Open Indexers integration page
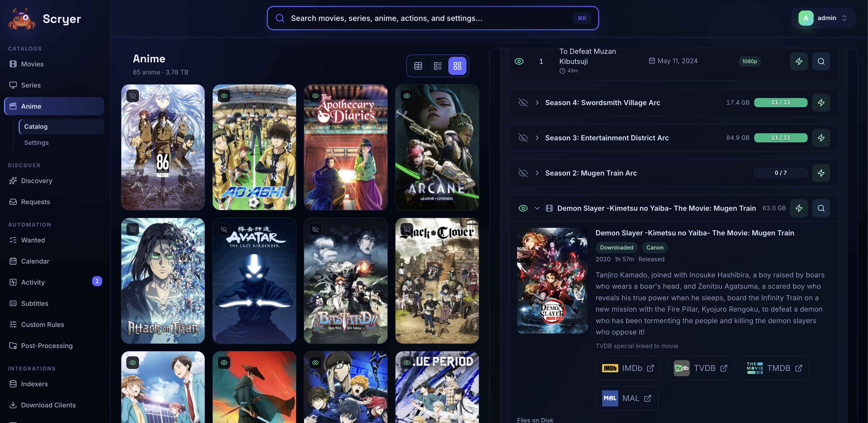868x423 pixels. pyautogui.click(x=54, y=384)
